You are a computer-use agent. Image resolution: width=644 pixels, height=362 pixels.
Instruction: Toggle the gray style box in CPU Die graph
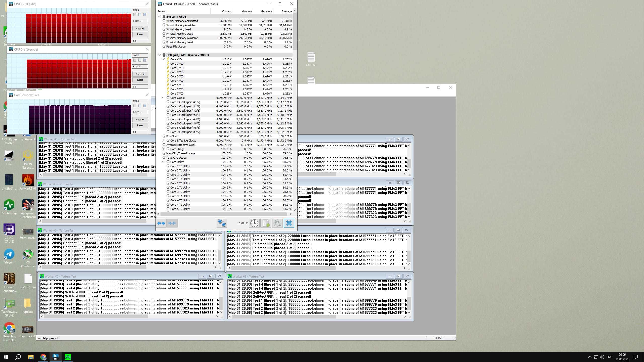(135, 60)
